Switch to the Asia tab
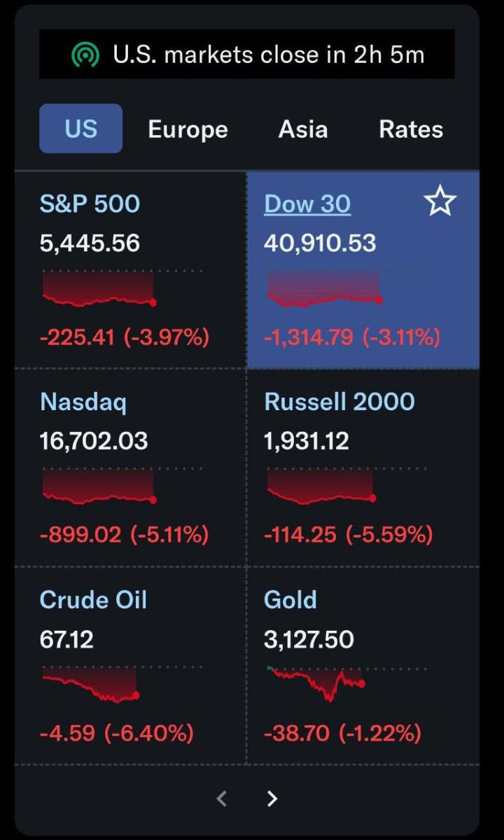This screenshot has height=840, width=504. click(x=302, y=129)
